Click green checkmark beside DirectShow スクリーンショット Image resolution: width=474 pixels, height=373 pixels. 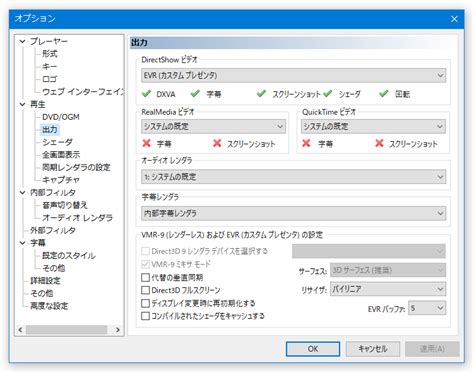click(x=261, y=94)
